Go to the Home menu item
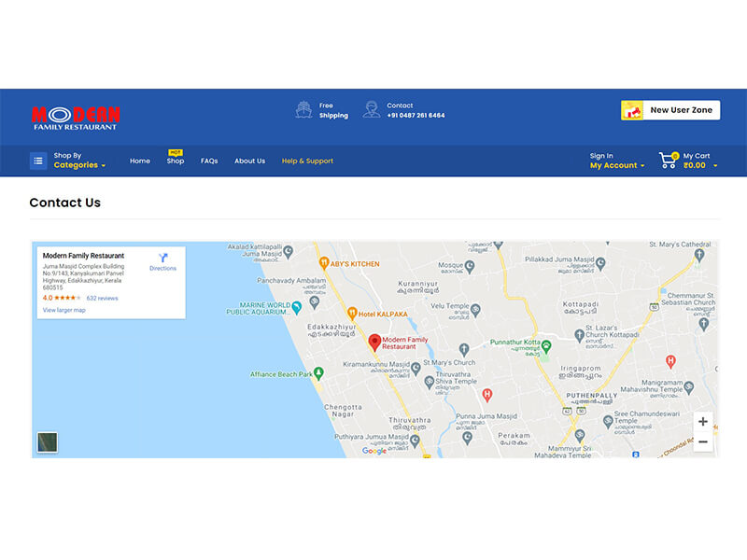 140,161
